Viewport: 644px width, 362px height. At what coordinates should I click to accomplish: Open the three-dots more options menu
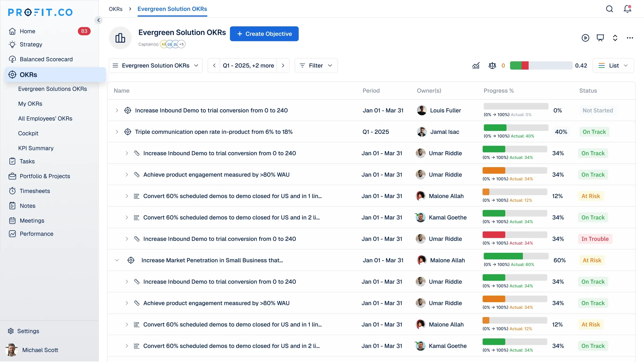(630, 38)
